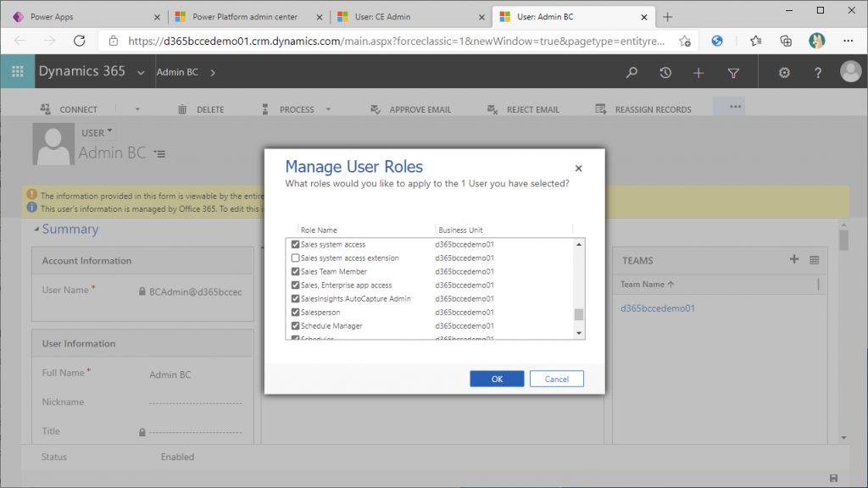Uncheck the Sales, Enterprise app access role
The image size is (868, 488).
coord(295,285)
